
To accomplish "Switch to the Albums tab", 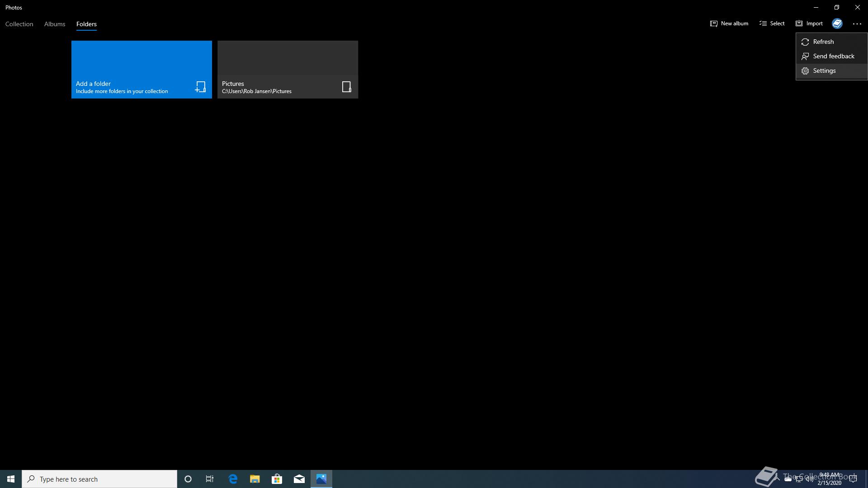I will tap(55, 24).
